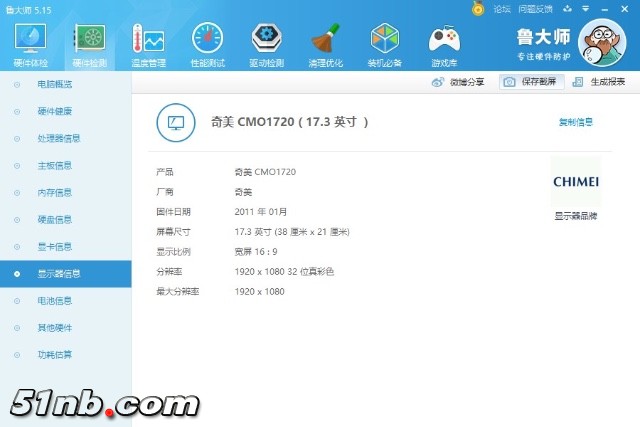640x427 pixels.
Task: Click the bullet next to 电脑概览
Action: point(17,85)
